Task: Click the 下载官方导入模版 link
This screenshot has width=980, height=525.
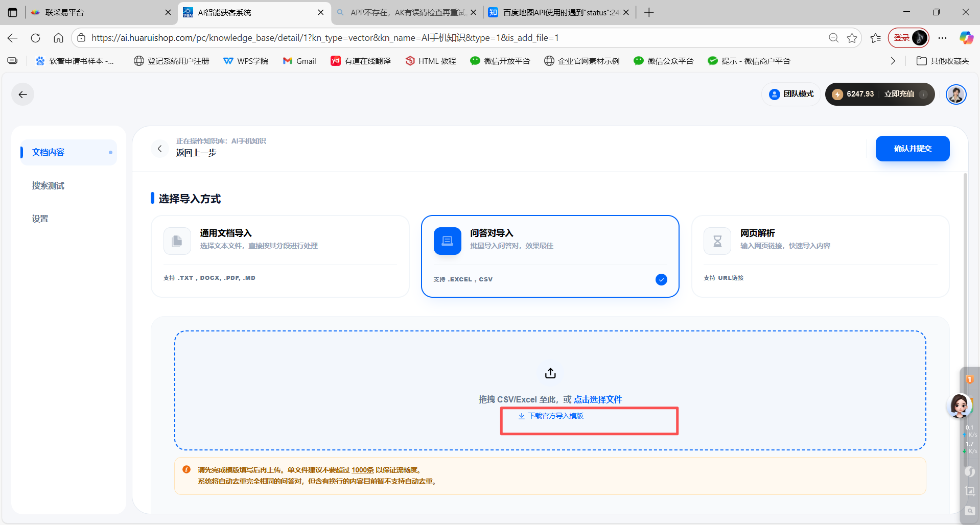Action: [x=555, y=416]
